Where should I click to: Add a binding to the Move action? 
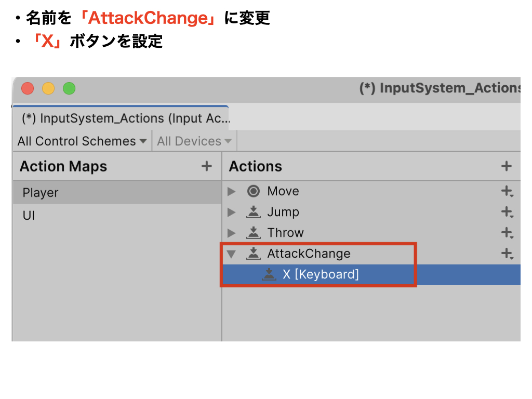coord(507,191)
